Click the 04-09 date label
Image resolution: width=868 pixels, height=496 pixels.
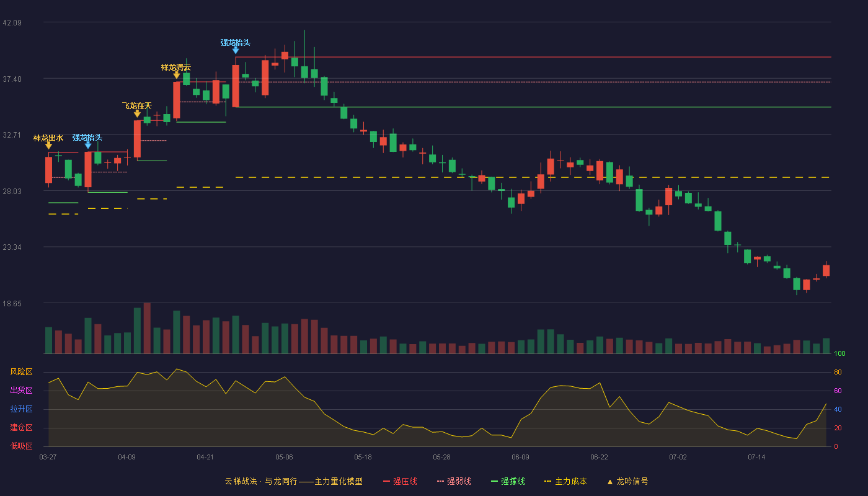tap(126, 457)
